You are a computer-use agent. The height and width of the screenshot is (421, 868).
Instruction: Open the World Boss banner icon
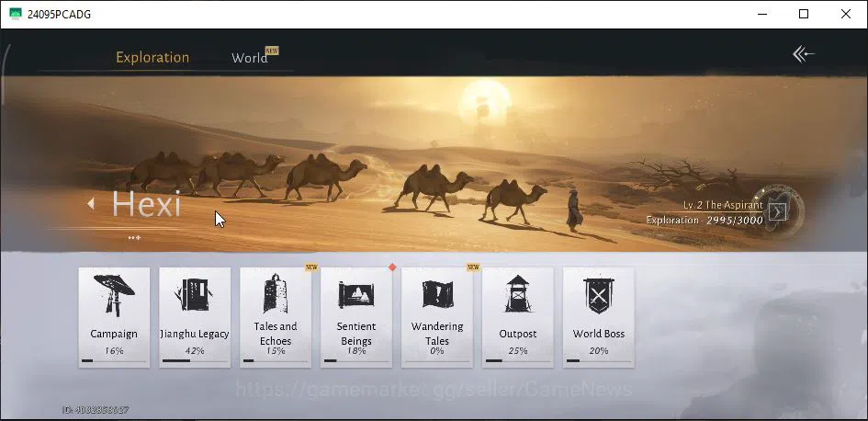click(x=598, y=295)
